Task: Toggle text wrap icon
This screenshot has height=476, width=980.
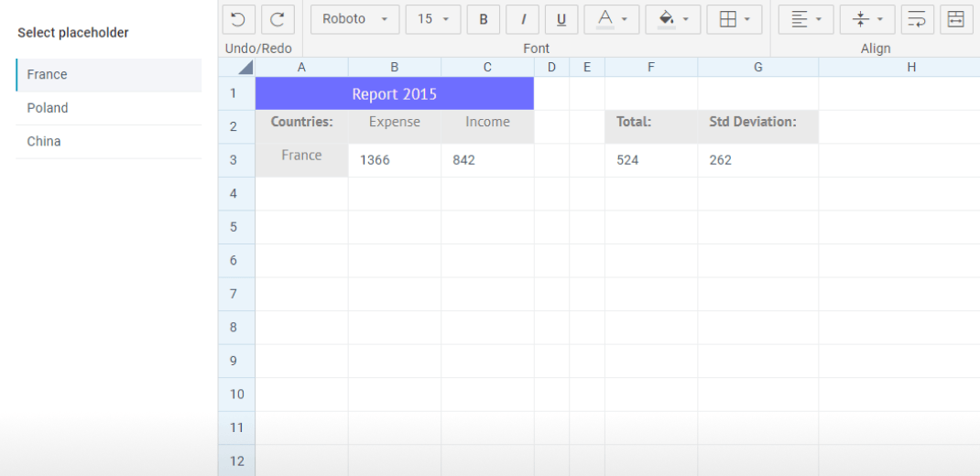Action: click(918, 19)
